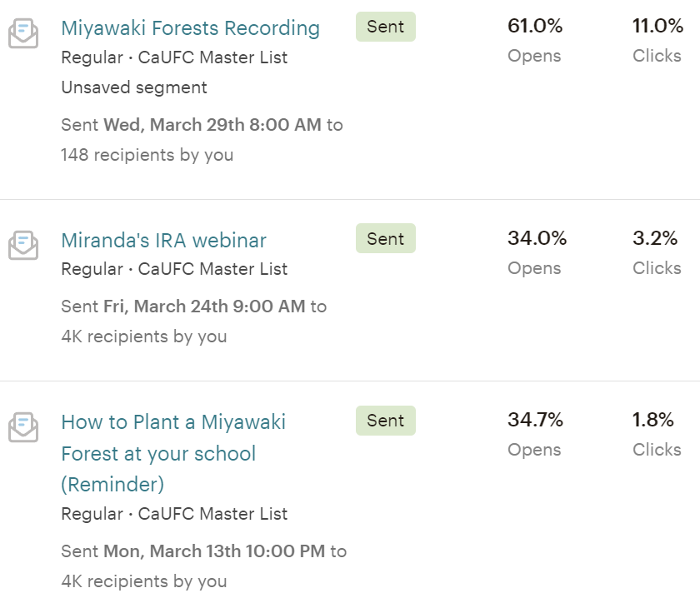
Task: Click the 34.7% opens statistic
Action: (535, 420)
